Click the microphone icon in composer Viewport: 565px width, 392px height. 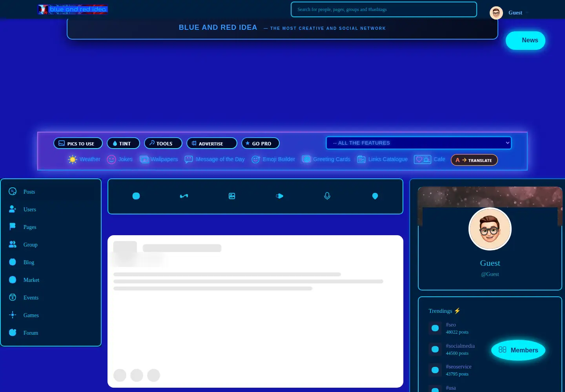click(x=327, y=196)
